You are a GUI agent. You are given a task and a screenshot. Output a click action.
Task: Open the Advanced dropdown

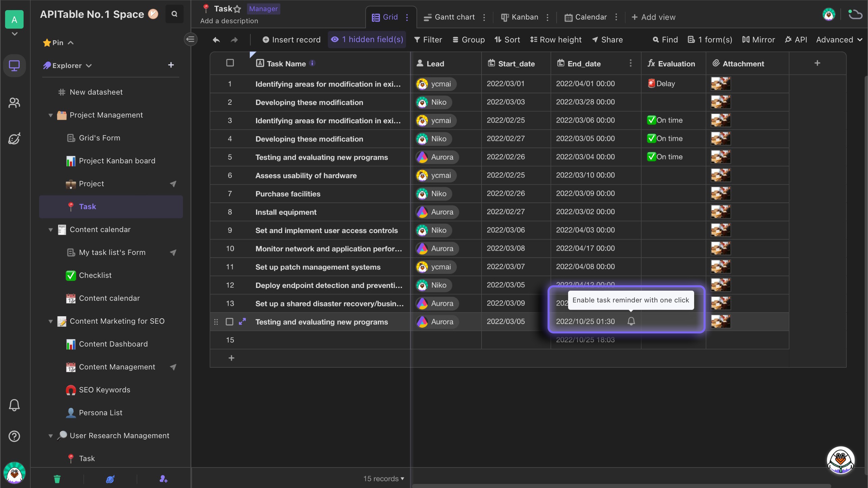(839, 40)
